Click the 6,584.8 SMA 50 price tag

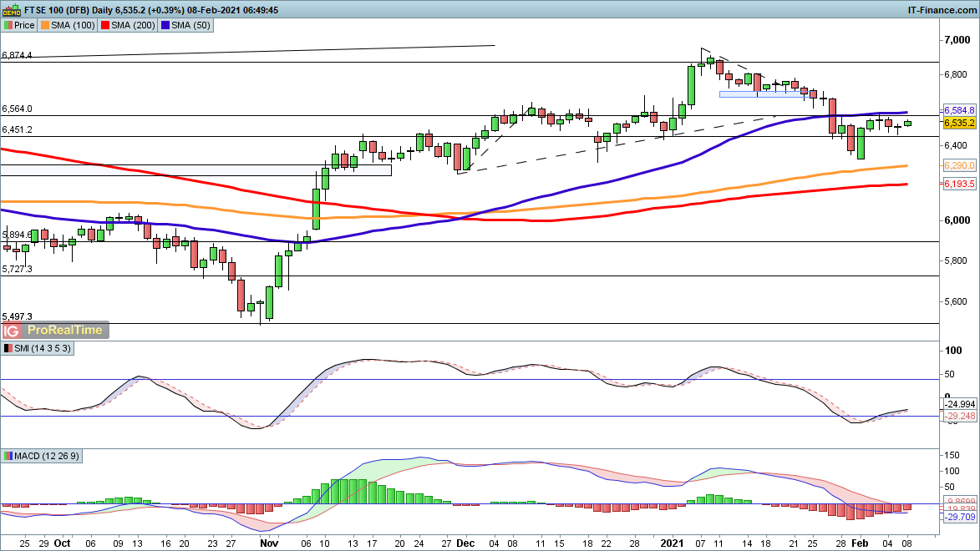click(958, 110)
